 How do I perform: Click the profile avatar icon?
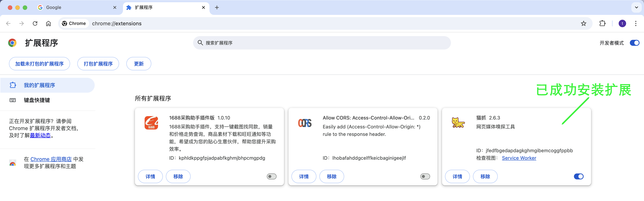pos(622,23)
